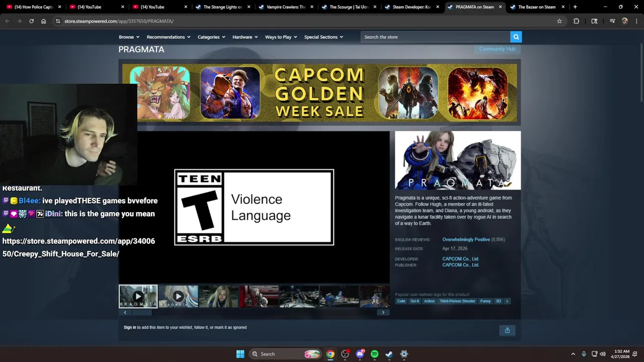Click the Chrome profile avatar icon
The width and height of the screenshot is (644, 362).
[x=624, y=21]
